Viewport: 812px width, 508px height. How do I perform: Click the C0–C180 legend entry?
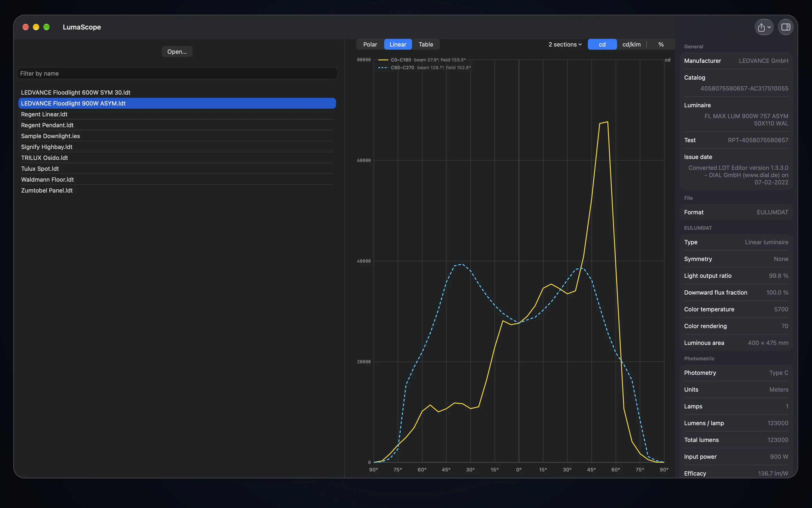click(422, 60)
